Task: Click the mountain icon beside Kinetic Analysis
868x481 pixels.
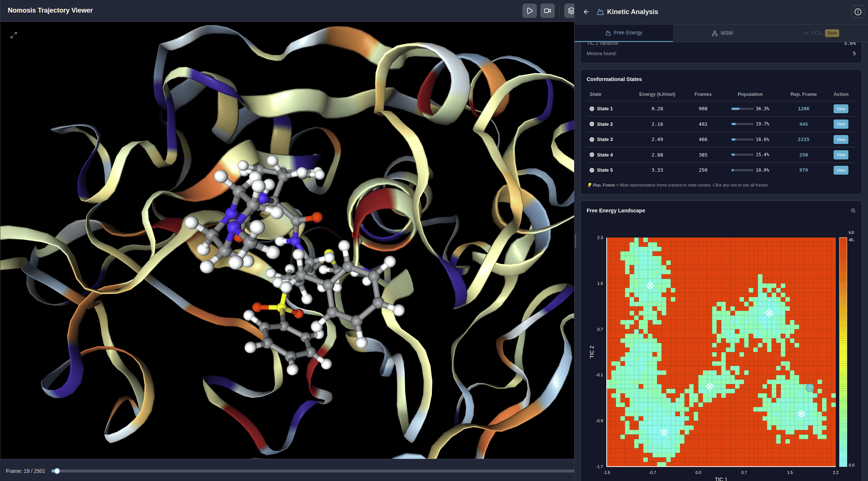Action: tap(600, 11)
